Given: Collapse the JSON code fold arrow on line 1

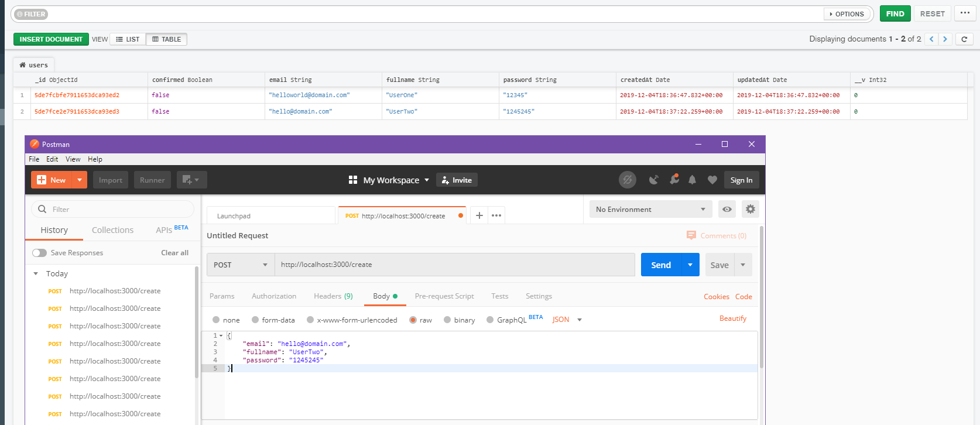Looking at the screenshot, I should point(221,335).
